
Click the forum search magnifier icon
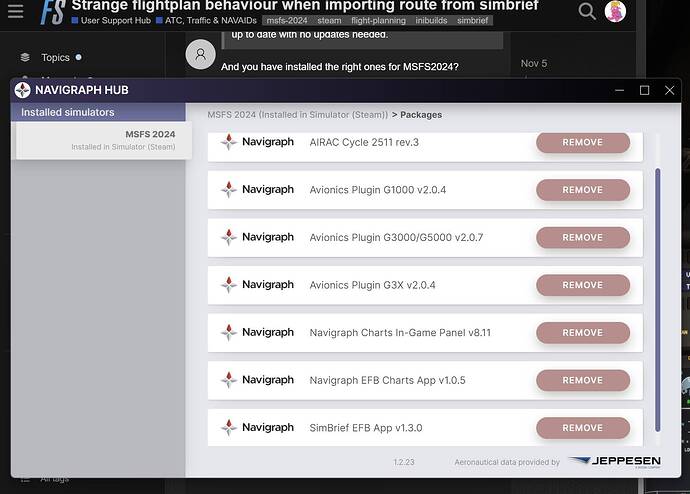587,11
